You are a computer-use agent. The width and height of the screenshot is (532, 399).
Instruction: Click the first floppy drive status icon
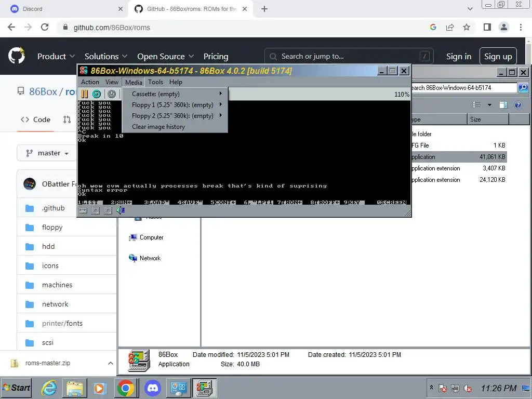(x=96, y=211)
